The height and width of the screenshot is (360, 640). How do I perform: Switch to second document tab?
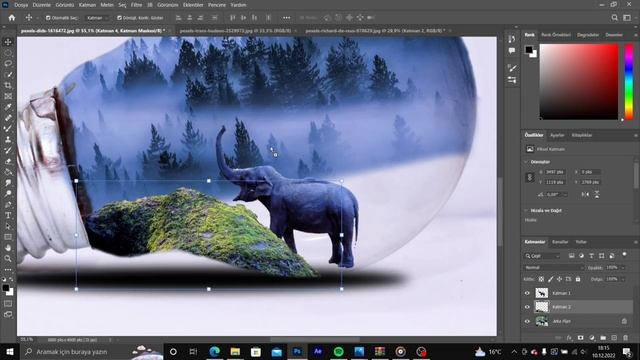tap(235, 31)
